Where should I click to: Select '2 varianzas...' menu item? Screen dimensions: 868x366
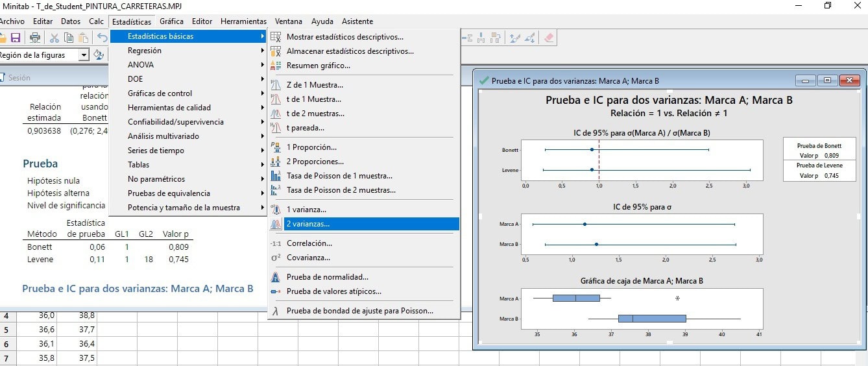[x=307, y=224]
